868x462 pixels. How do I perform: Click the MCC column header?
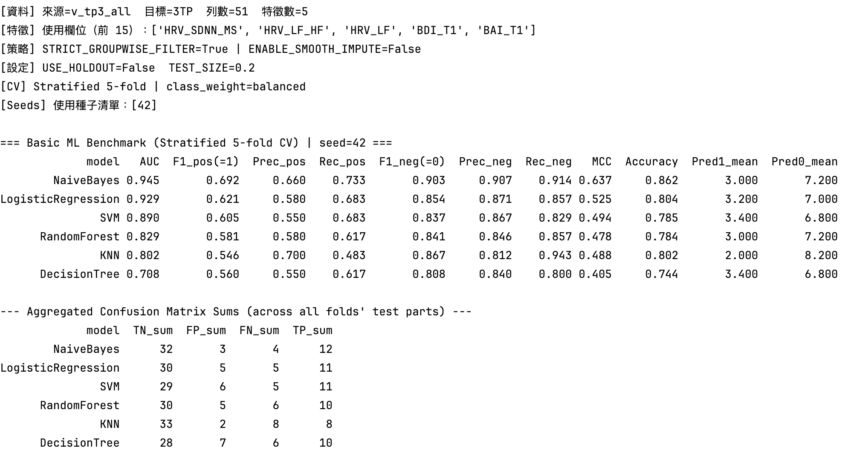[602, 162]
